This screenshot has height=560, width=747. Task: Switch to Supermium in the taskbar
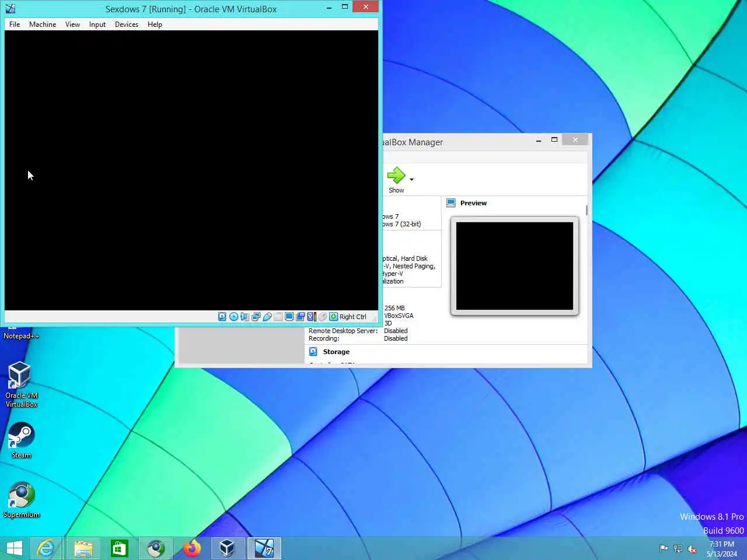tap(155, 548)
